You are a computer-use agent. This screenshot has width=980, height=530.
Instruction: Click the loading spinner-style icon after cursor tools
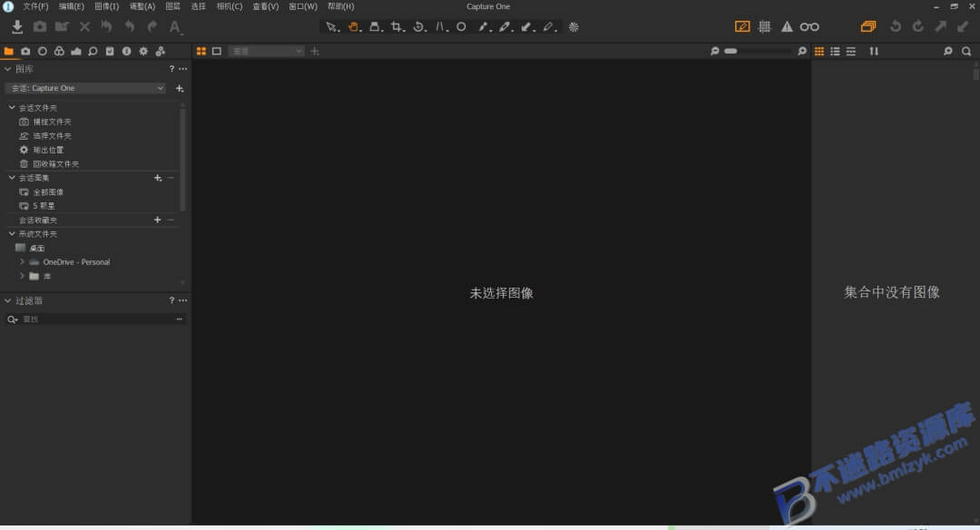[x=573, y=27]
